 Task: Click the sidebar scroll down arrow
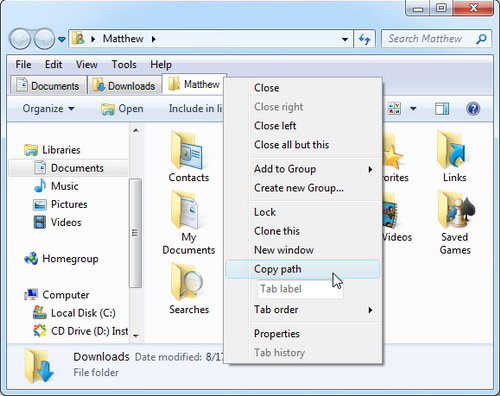[136, 336]
